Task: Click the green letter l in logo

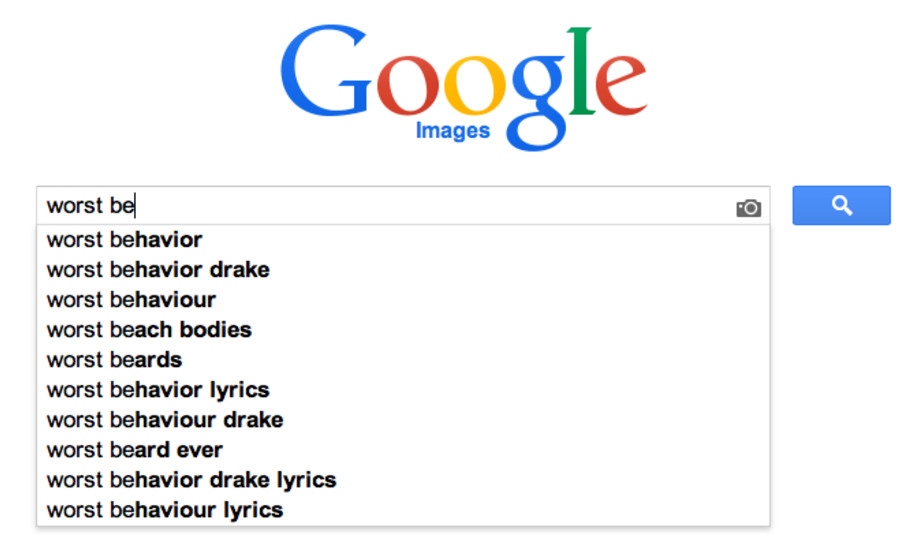Action: tap(581, 70)
